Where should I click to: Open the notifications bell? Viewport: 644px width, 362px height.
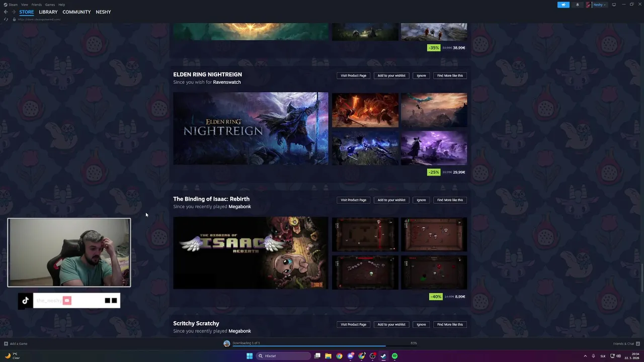click(x=577, y=5)
